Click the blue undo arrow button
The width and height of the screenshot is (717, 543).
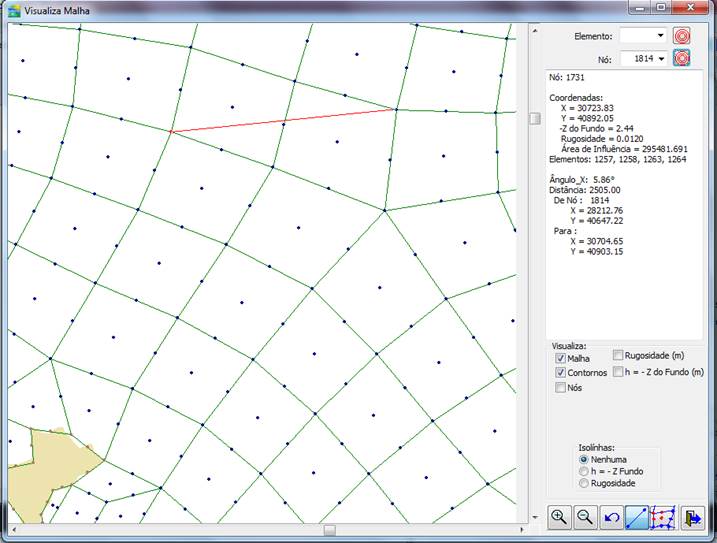click(611, 517)
